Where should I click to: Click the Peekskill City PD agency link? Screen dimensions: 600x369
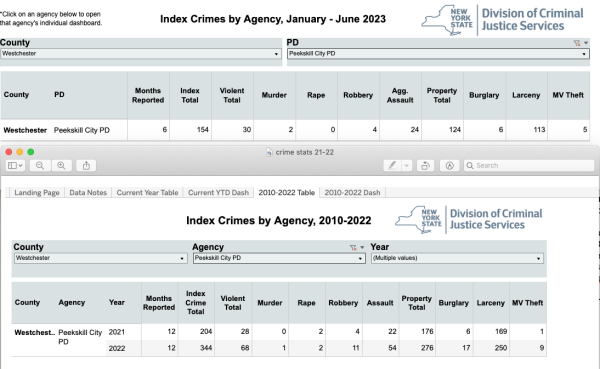click(82, 130)
